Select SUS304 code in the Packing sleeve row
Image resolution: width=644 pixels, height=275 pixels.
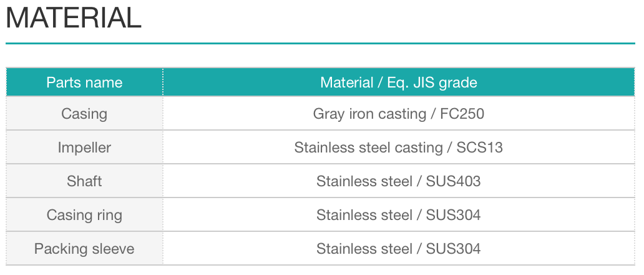pyautogui.click(x=454, y=249)
